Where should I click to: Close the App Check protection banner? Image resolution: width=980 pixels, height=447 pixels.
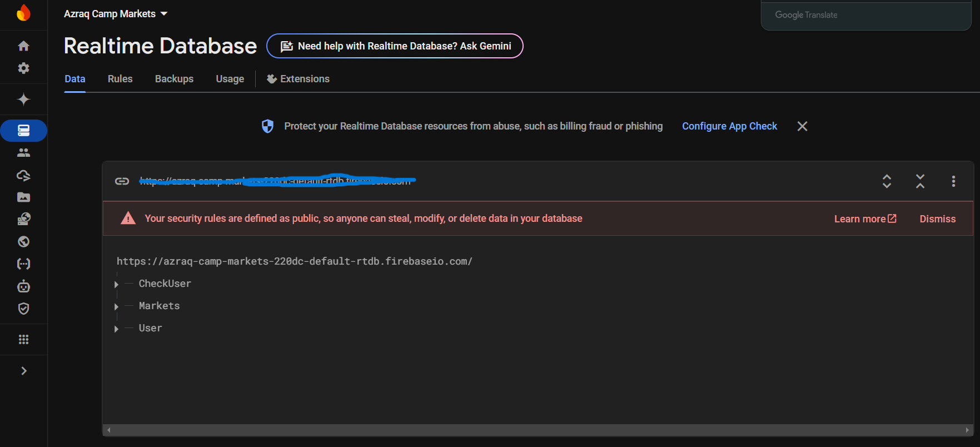click(802, 126)
